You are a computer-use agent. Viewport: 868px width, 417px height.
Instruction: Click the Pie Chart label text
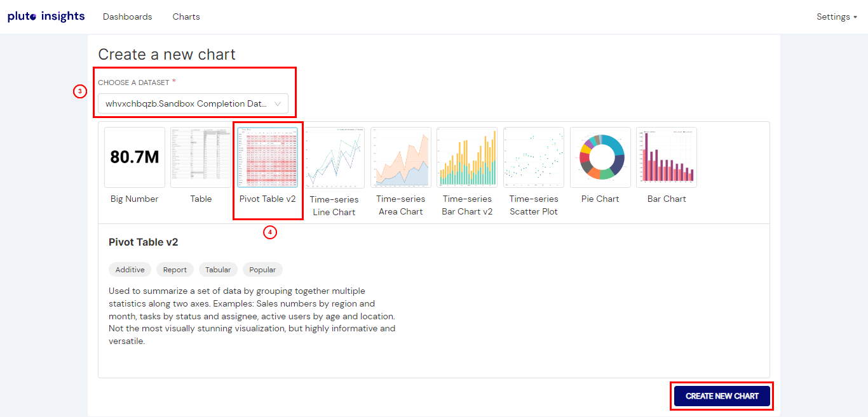click(600, 199)
